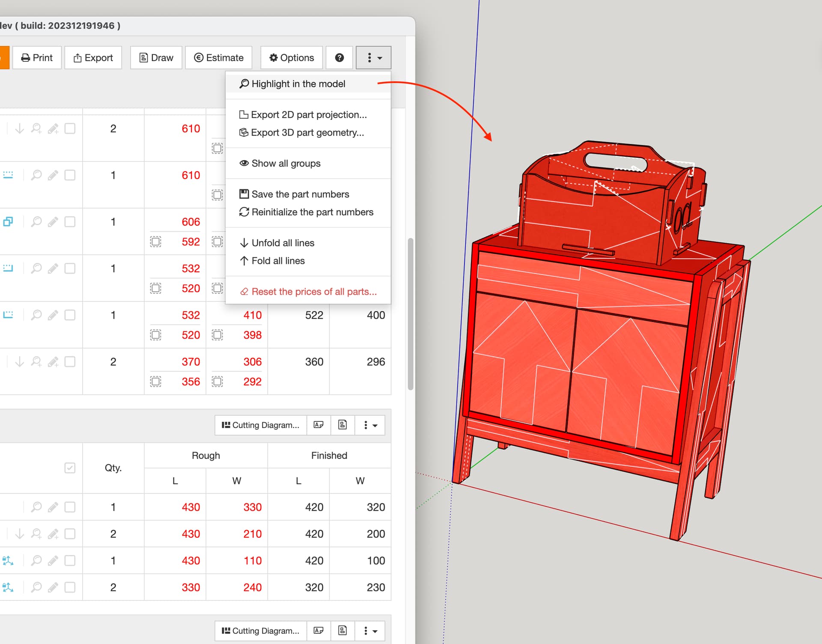
Task: Open the Print dialog
Action: (37, 57)
